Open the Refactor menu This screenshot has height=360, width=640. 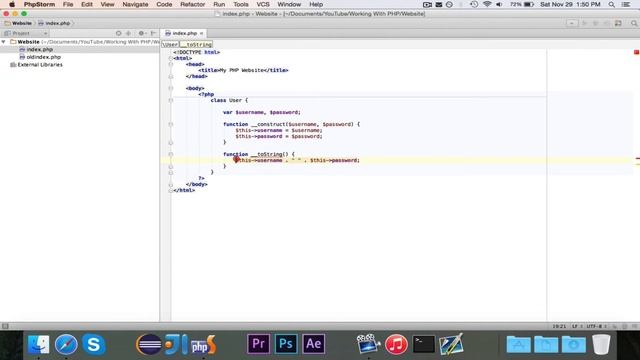(x=193, y=4)
